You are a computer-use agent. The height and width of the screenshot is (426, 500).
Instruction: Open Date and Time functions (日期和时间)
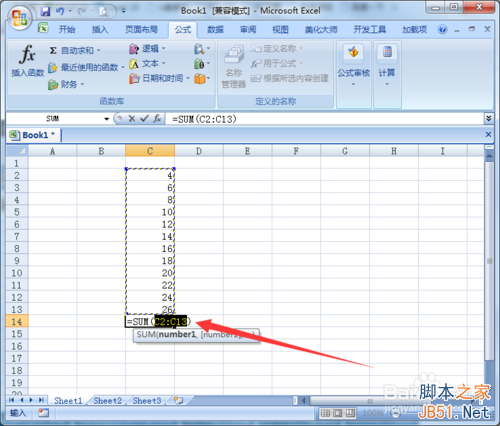click(159, 78)
